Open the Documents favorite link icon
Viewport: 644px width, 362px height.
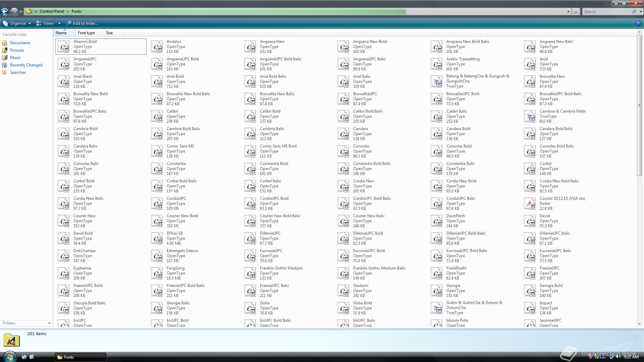(4, 43)
